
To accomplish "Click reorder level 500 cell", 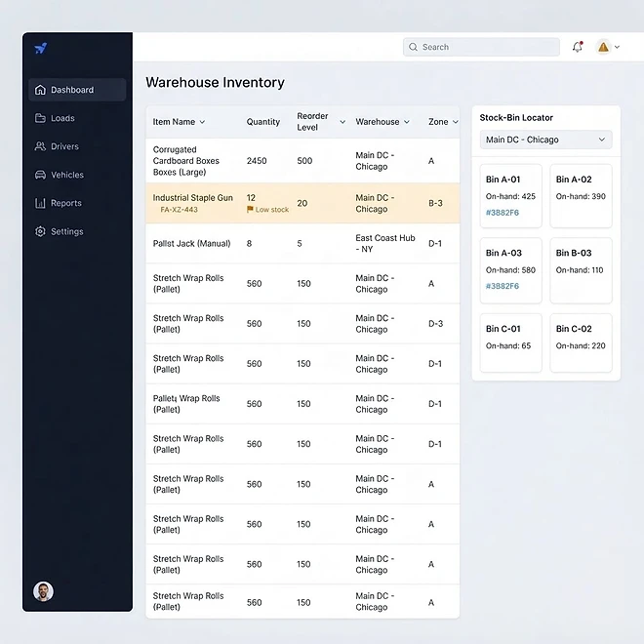I will [x=304, y=161].
